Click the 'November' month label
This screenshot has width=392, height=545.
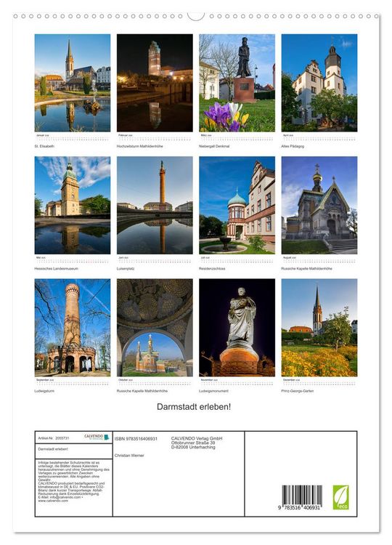tap(209, 380)
